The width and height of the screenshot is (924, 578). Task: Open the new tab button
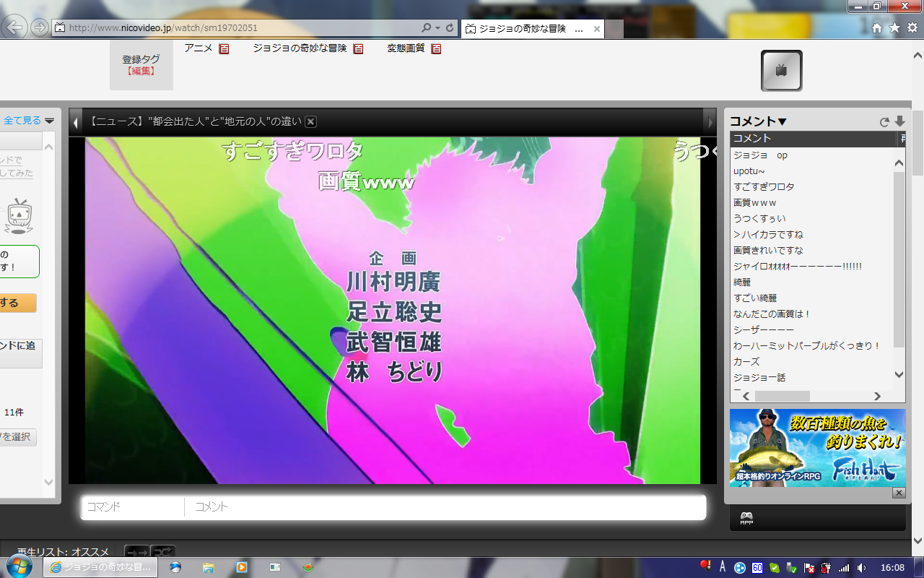[x=614, y=29]
